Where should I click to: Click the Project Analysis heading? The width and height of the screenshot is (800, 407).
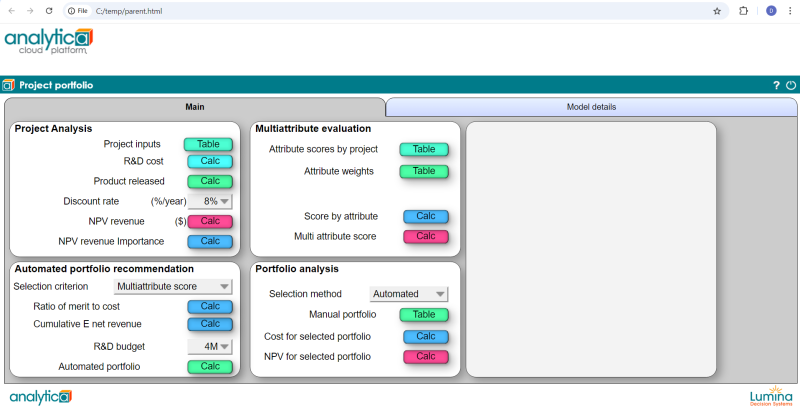(54, 129)
